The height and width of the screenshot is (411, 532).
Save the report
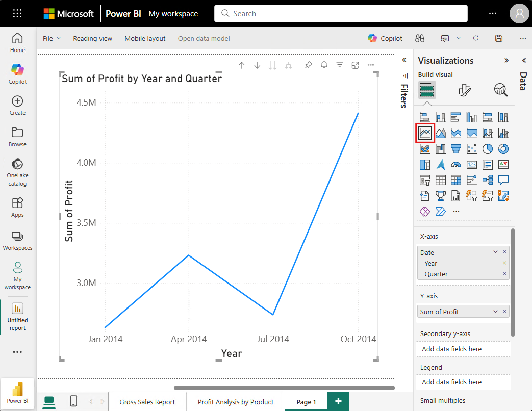click(499, 38)
